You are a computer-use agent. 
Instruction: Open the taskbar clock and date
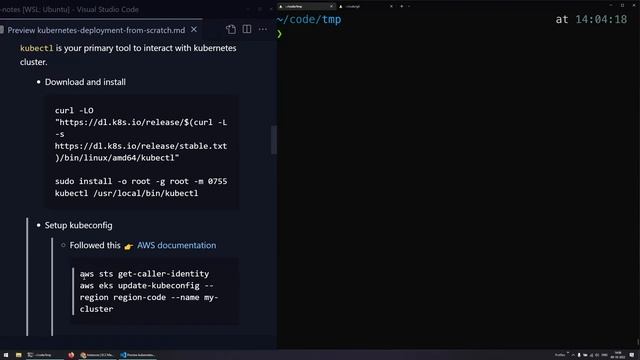coord(618,355)
